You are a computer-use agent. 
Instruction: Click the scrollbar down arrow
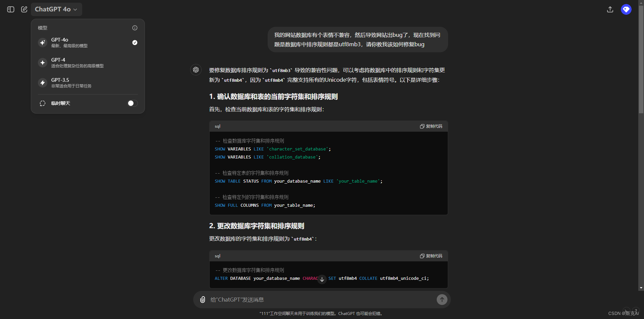pyautogui.click(x=641, y=288)
